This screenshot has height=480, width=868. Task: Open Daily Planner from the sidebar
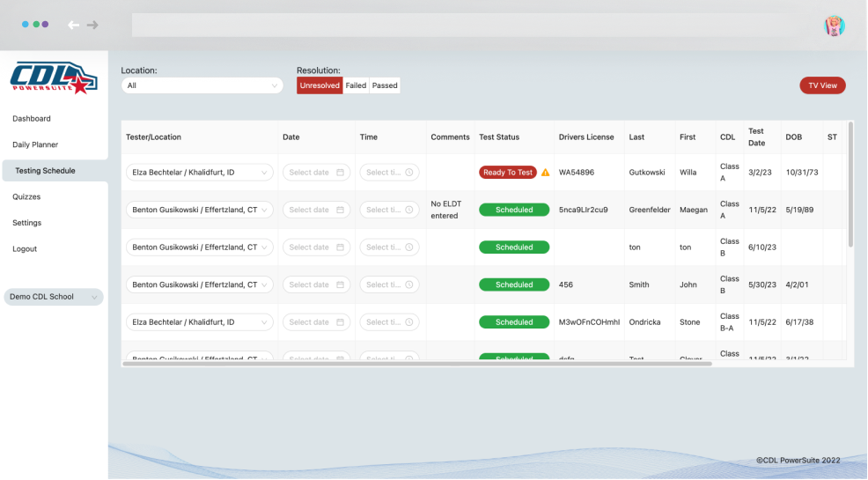pos(35,144)
